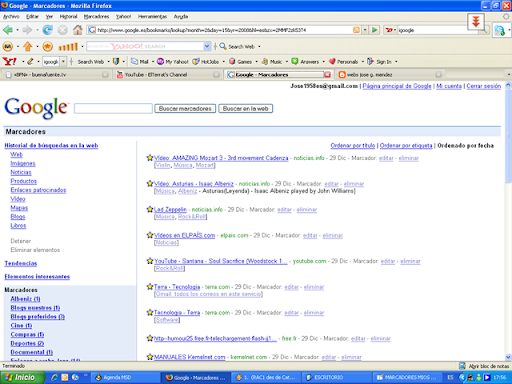Click star icon beside Led Zeppelin bookmark
Image resolution: width=512 pixels, height=384 pixels.
[x=150, y=209]
